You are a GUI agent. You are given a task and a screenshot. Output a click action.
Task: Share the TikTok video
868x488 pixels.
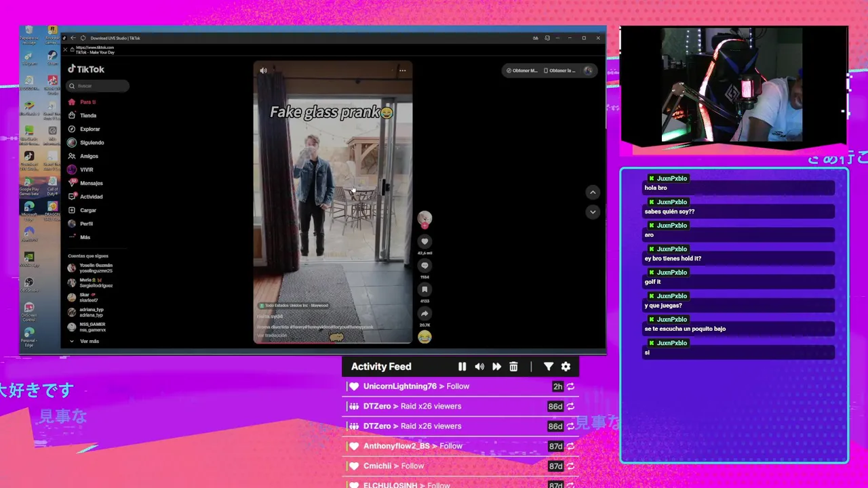[x=425, y=314]
